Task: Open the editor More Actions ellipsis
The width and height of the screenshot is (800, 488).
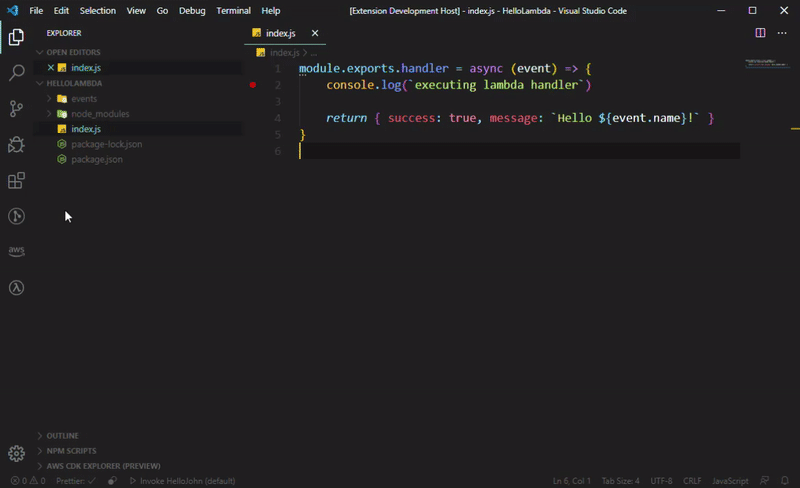Action: [x=782, y=33]
